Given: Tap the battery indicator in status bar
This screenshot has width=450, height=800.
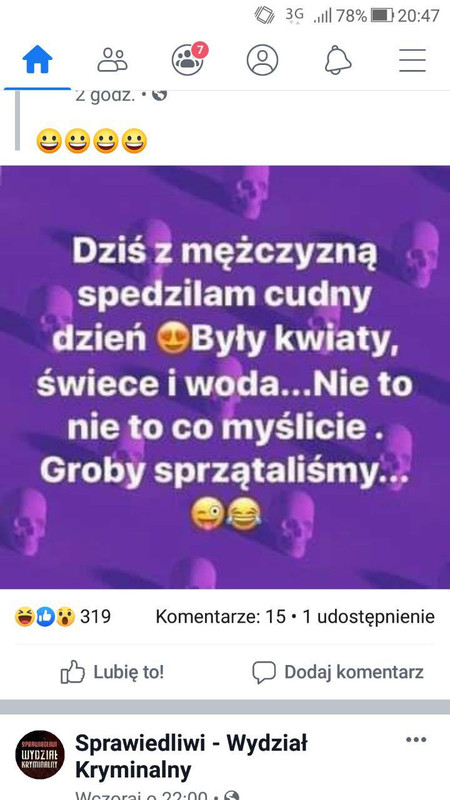Looking at the screenshot, I should 382,16.
